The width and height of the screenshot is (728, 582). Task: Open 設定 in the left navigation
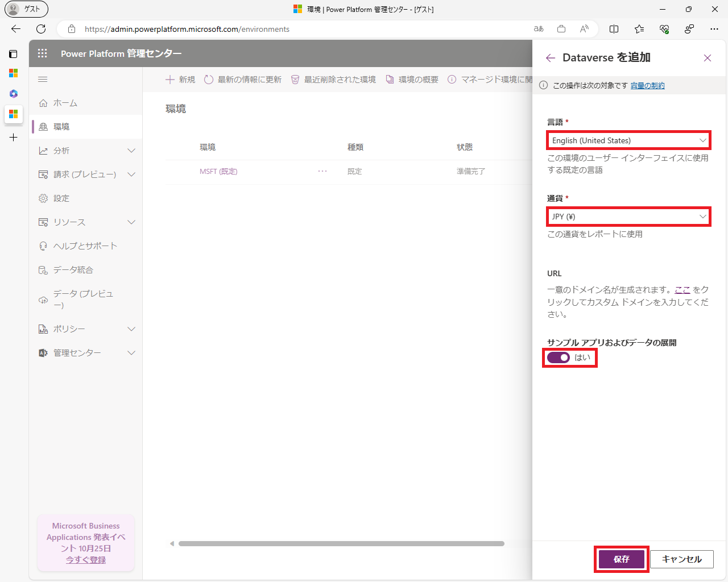(85, 198)
